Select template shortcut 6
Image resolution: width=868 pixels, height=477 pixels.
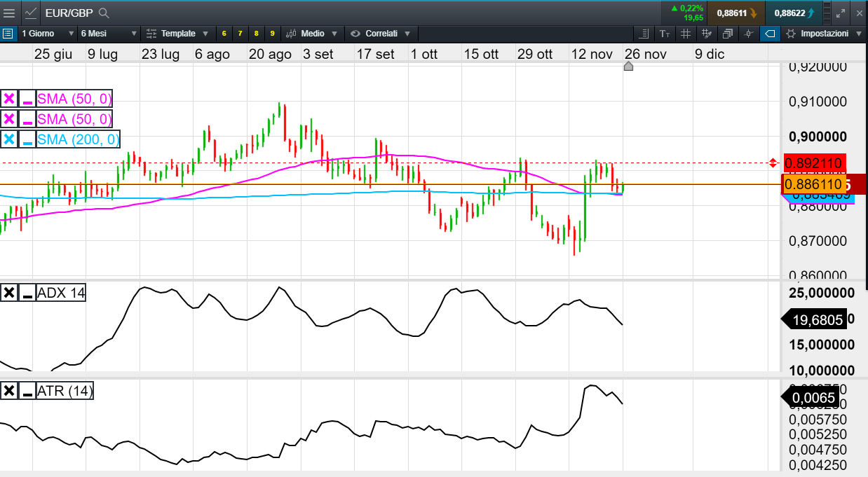224,33
